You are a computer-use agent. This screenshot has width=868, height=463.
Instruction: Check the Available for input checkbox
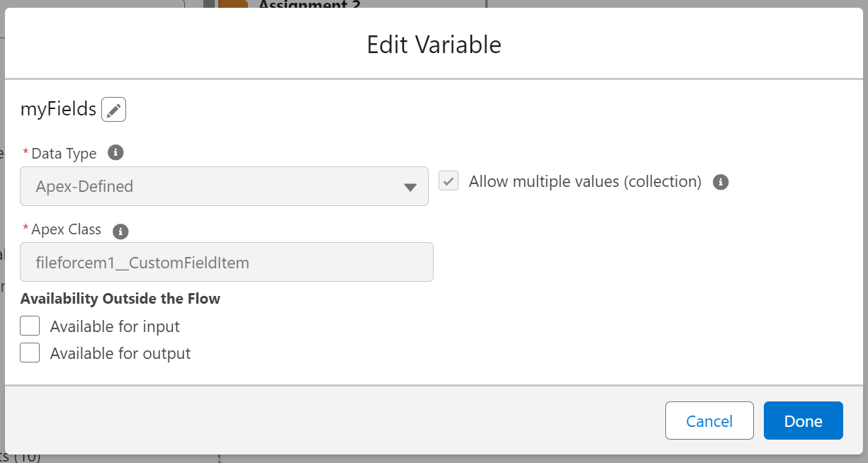click(x=28, y=325)
